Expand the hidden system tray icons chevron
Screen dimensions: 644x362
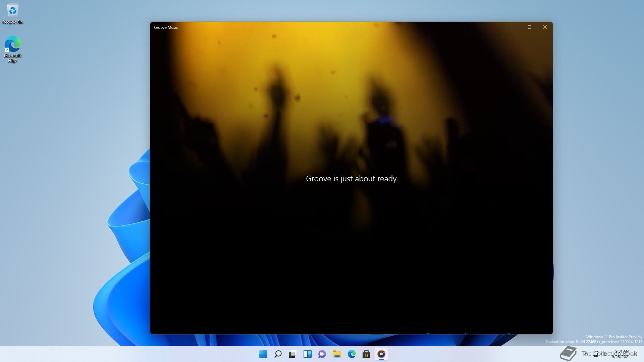[586, 354]
